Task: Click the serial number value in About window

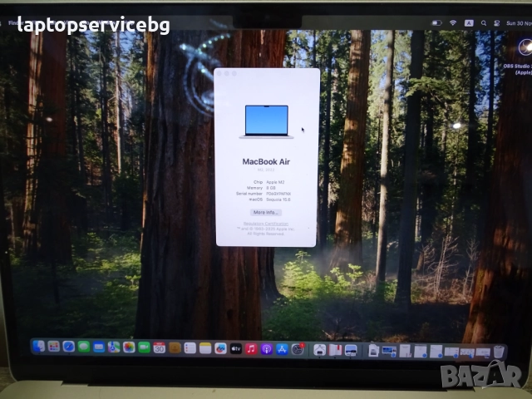Action: (x=278, y=194)
